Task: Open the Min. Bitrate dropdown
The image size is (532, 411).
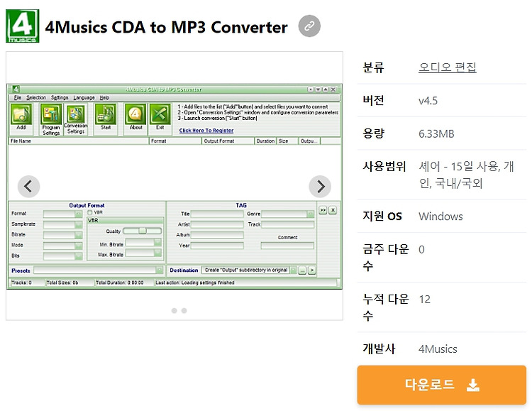Action: (x=157, y=243)
